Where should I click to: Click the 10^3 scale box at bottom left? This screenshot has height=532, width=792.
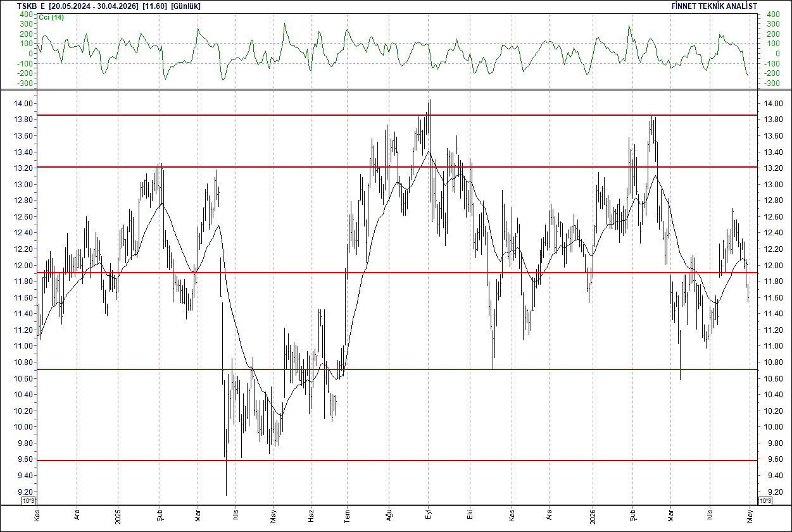29,501
